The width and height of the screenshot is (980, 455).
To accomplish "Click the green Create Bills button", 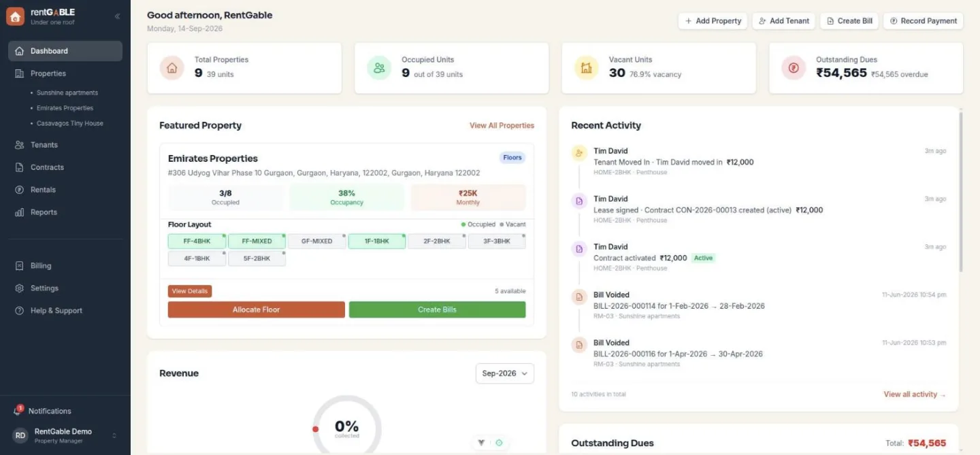I will click(438, 309).
